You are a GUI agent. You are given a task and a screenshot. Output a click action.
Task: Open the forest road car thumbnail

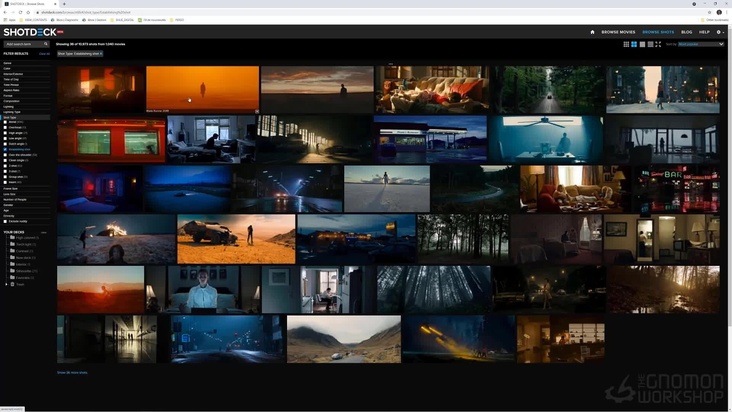tap(548, 90)
